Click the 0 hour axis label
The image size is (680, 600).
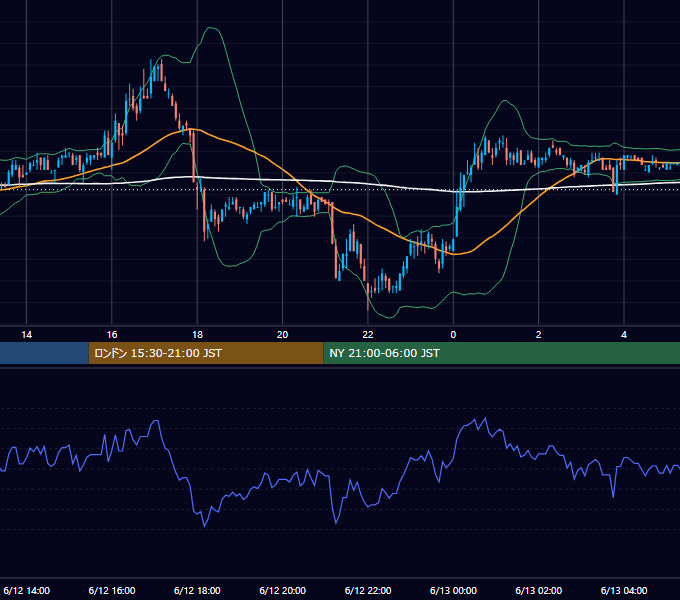(453, 335)
